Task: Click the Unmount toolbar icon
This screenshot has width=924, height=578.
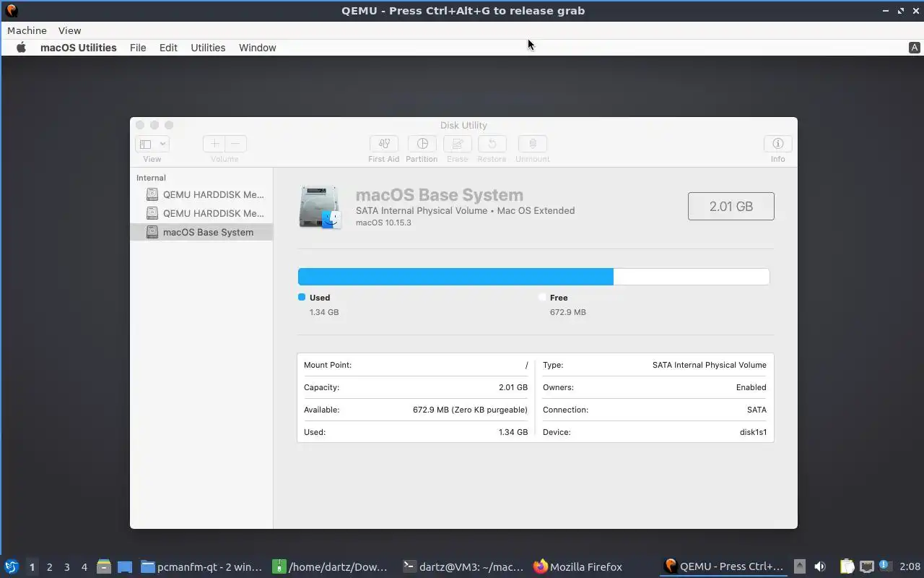Action: (x=533, y=144)
